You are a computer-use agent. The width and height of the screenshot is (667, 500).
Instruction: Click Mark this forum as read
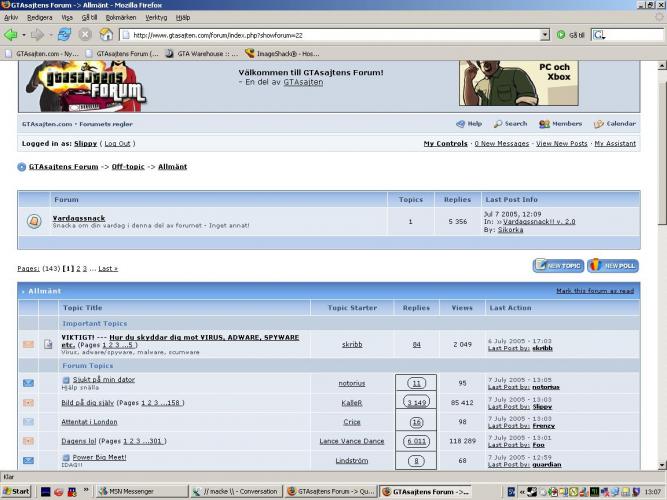595,291
